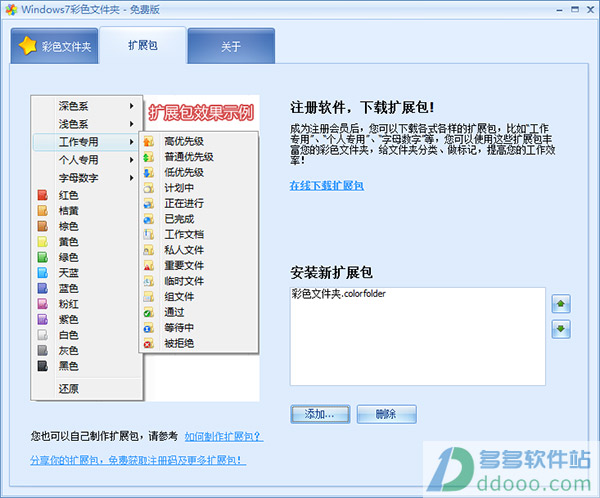Click the temporary file icon beside 临时文件
Screen dimensions: 600x498
click(148, 281)
